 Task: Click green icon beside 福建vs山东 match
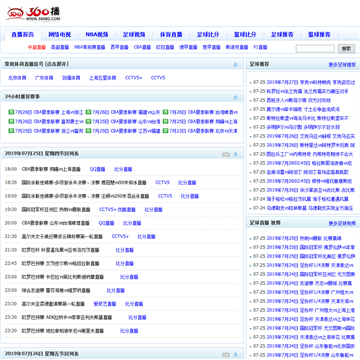(x=88, y=112)
